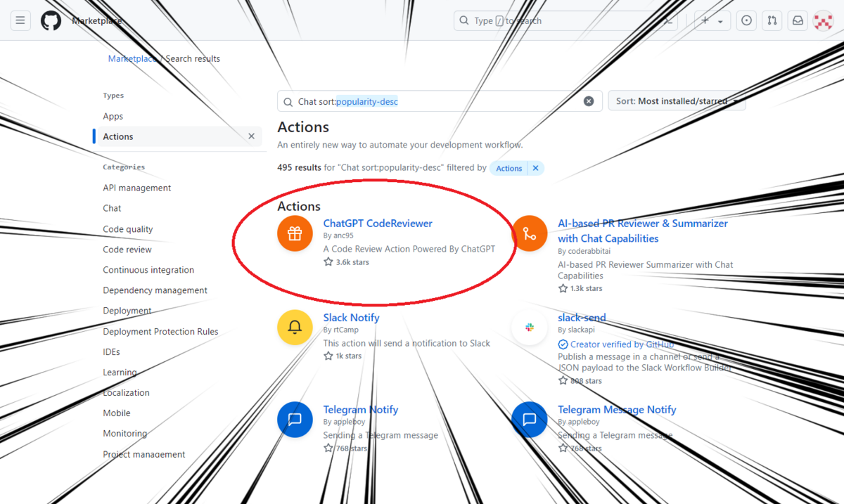Click the 1k stars star icon
Image resolution: width=844 pixels, height=504 pixels.
tap(328, 356)
